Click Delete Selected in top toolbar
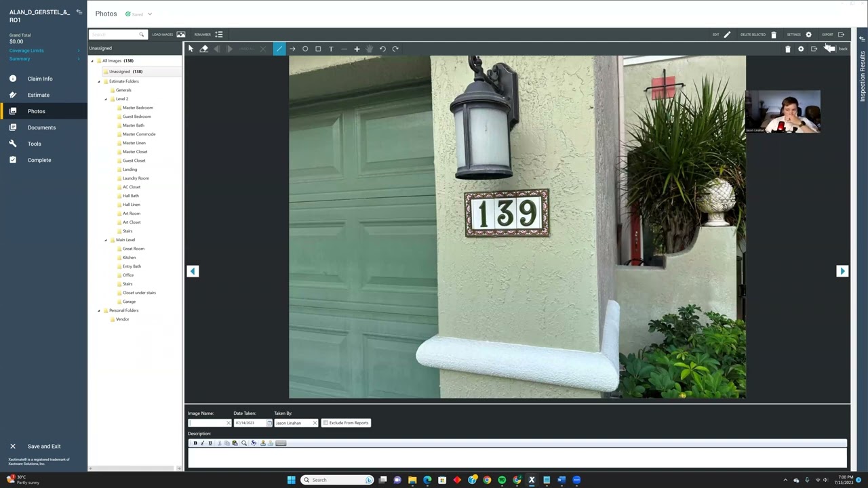Screen dimensions: 868x488 click(x=758, y=35)
